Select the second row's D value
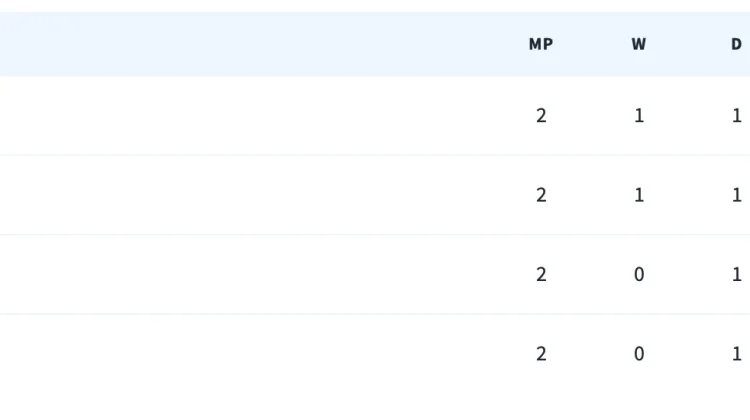The image size is (750, 420). click(x=737, y=195)
